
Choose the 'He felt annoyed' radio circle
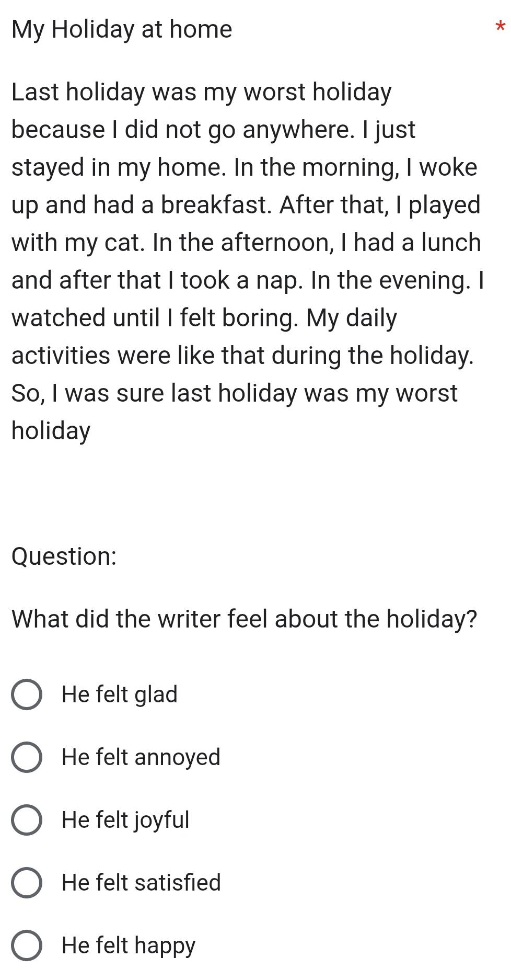pyautogui.click(x=26, y=758)
